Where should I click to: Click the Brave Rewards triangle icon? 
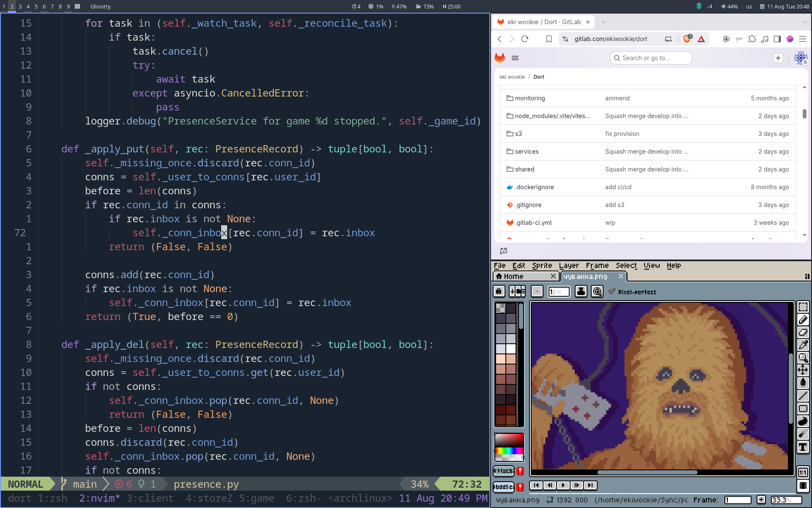701,39
